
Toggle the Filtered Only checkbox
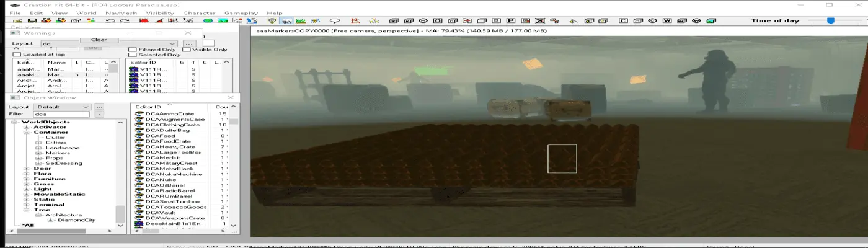click(131, 50)
